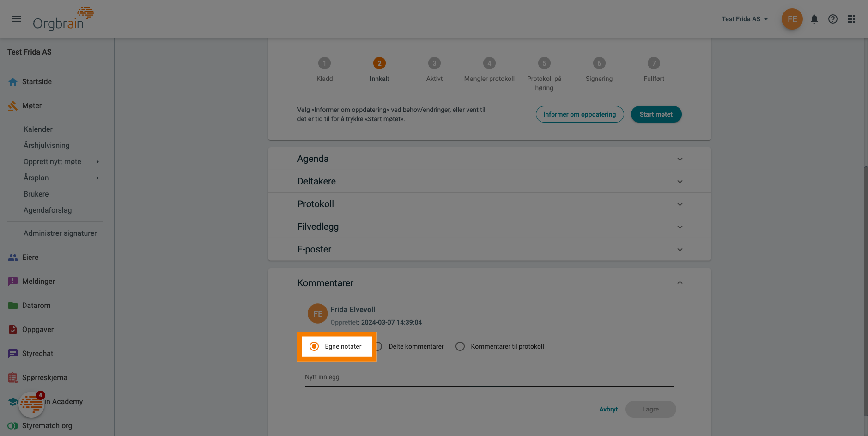Image resolution: width=868 pixels, height=436 pixels.
Task: Click the Test Frida AS sidebar heading
Action: (x=30, y=52)
